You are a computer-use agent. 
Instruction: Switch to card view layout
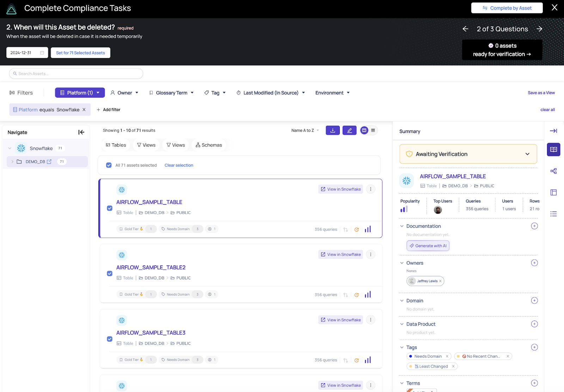click(x=364, y=130)
